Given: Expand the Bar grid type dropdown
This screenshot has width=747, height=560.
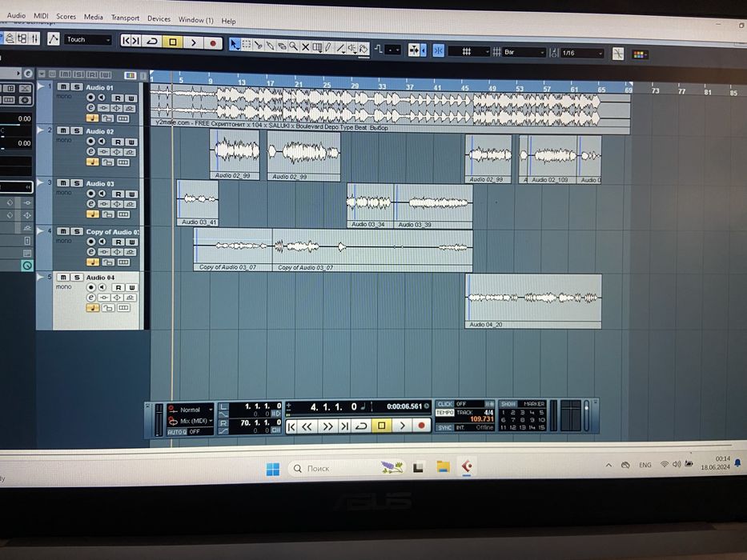Looking at the screenshot, I should coord(523,52).
